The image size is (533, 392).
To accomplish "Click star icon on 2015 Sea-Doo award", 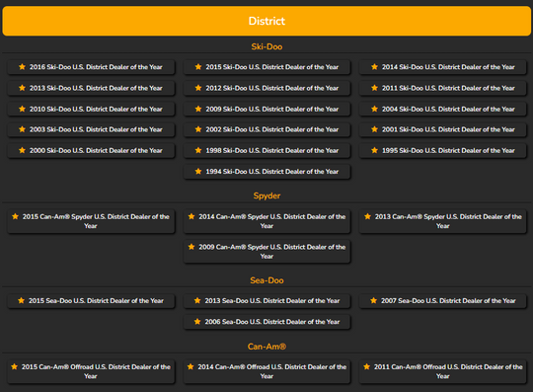I will click(21, 300).
